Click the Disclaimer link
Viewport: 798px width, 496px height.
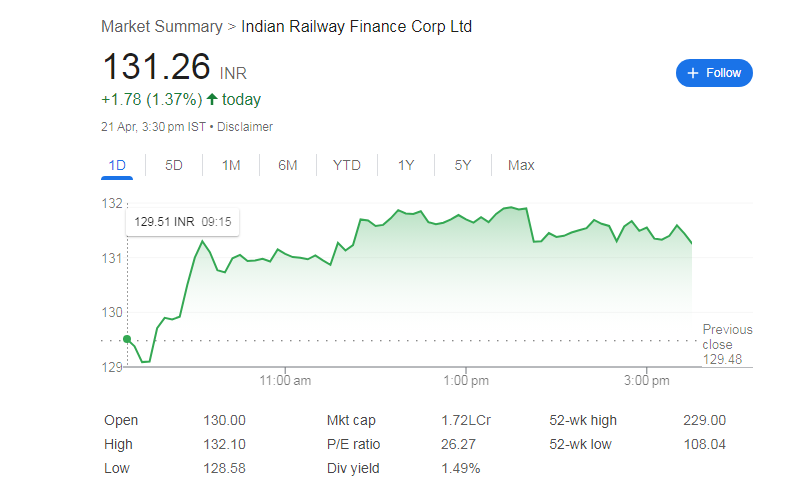(245, 127)
